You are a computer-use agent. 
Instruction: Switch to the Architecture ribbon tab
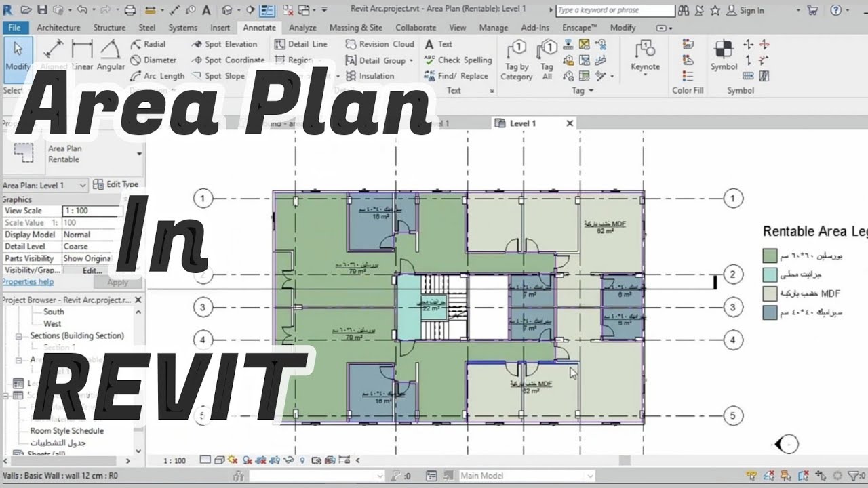pyautogui.click(x=58, y=28)
